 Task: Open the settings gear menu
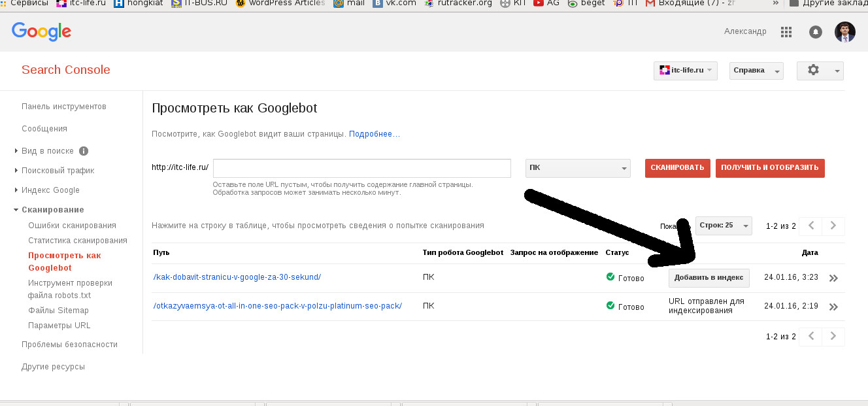click(820, 71)
